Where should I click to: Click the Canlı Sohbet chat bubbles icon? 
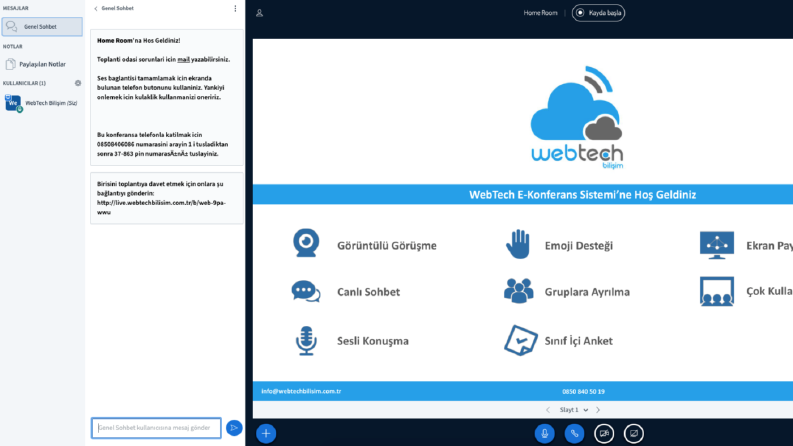(x=305, y=292)
